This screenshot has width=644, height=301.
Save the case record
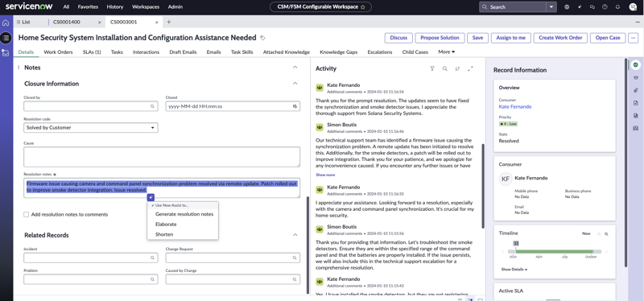[477, 38]
